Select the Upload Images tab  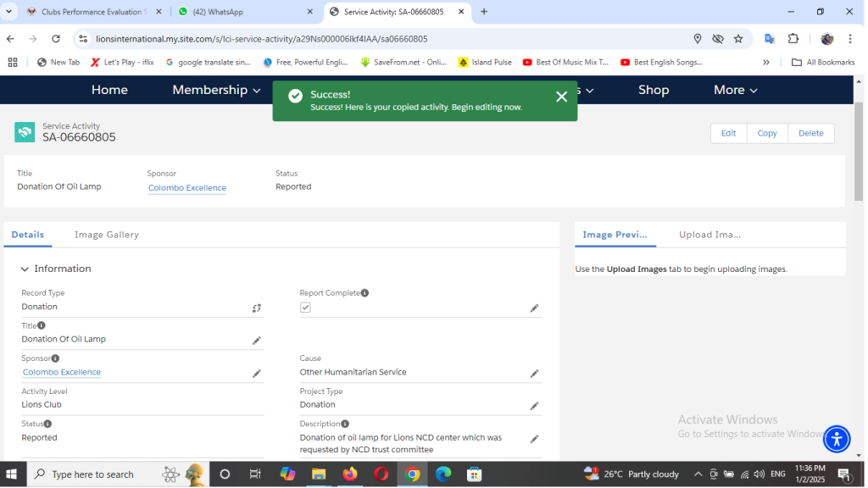tap(710, 236)
